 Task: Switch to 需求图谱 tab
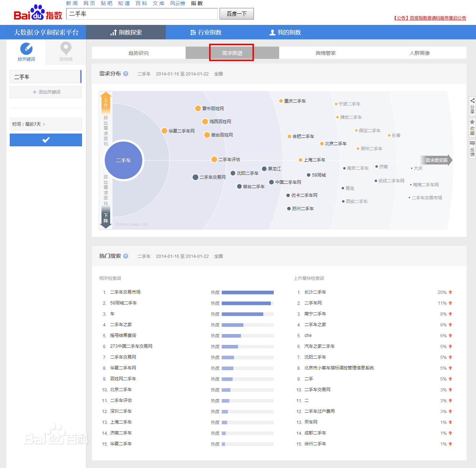[232, 53]
